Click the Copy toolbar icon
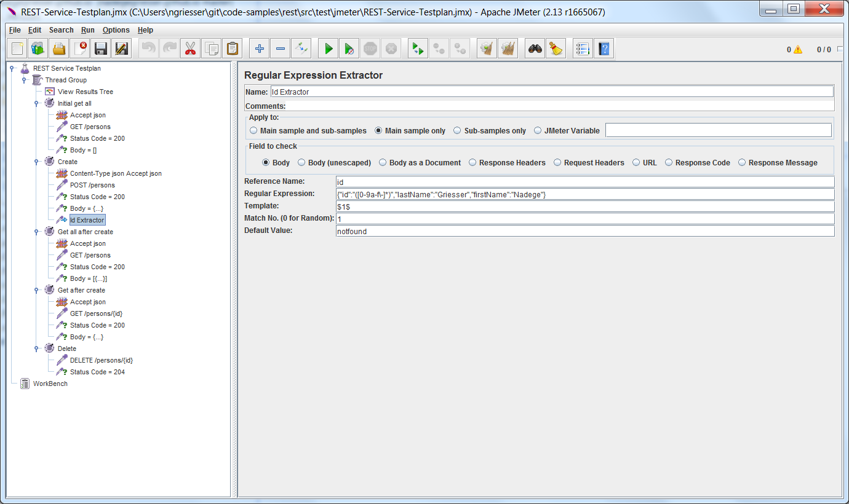The height and width of the screenshot is (504, 849). (x=212, y=49)
